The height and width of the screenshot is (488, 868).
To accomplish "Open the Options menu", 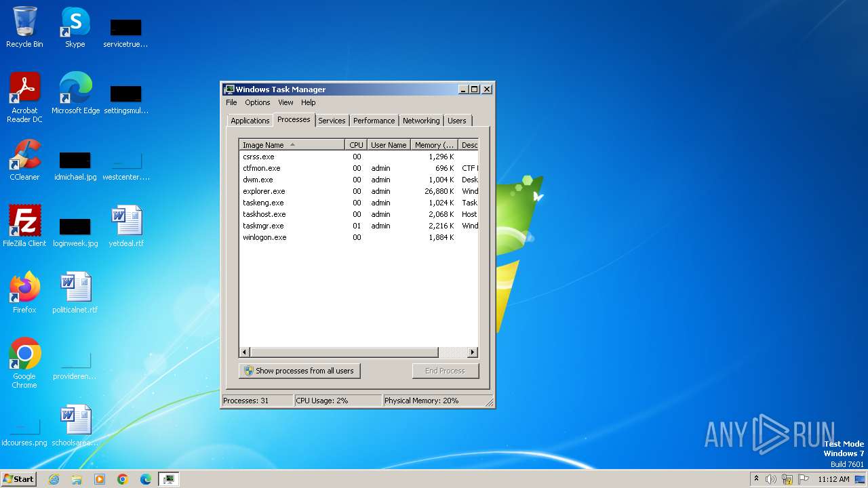I will coord(258,102).
